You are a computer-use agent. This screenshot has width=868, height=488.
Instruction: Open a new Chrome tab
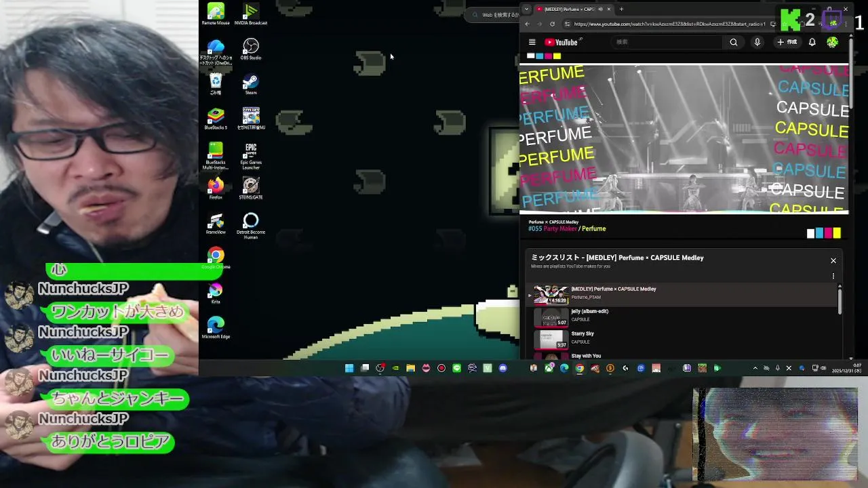pos(621,9)
